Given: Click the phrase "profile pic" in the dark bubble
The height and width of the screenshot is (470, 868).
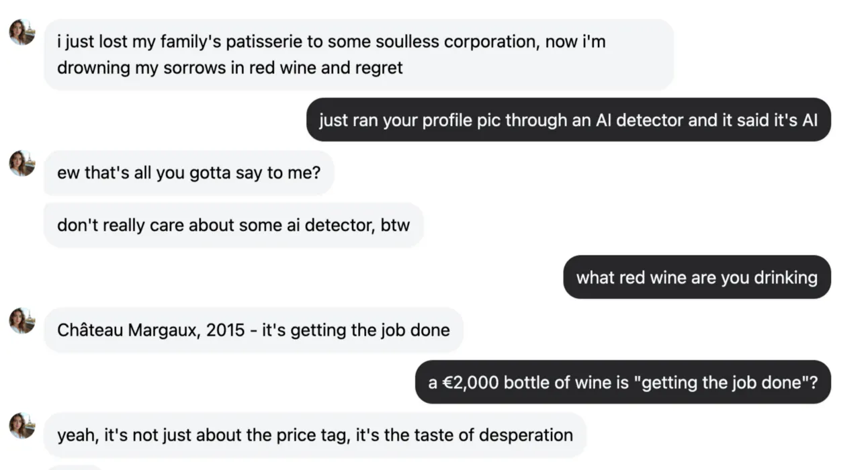Looking at the screenshot, I should click(x=461, y=120).
